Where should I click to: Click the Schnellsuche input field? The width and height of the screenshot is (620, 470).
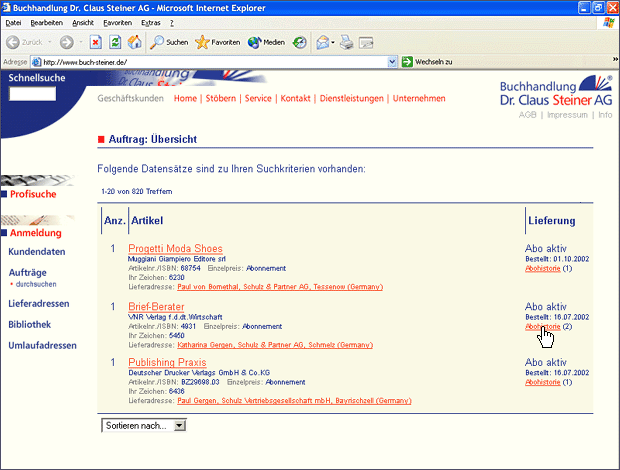click(x=32, y=94)
